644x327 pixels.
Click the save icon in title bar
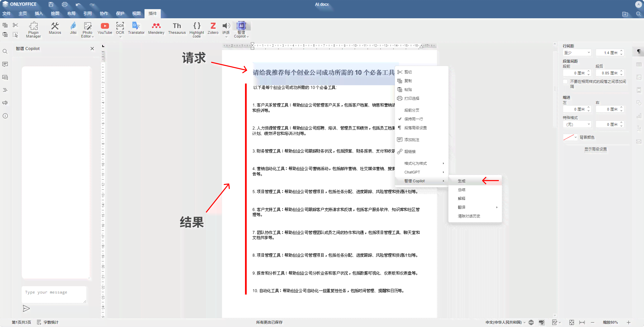coord(51,4)
